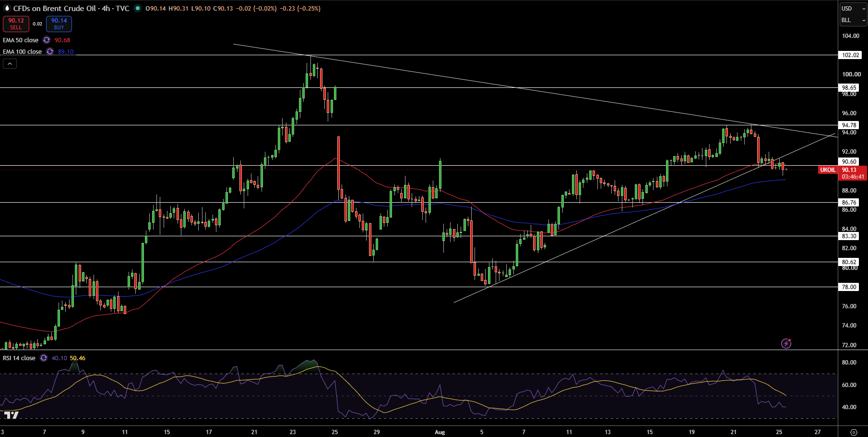The image size is (868, 437).
Task: Click the EMA 50 refresh icon
Action: coord(47,40)
